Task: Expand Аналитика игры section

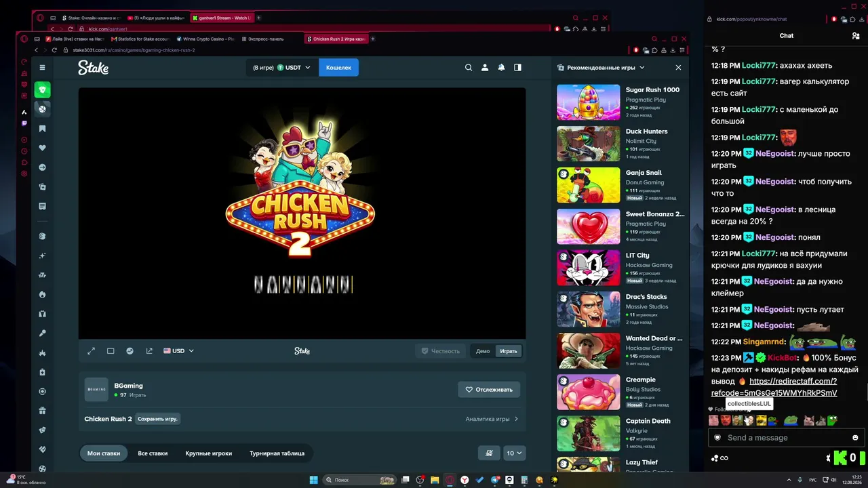Action: 492,419
